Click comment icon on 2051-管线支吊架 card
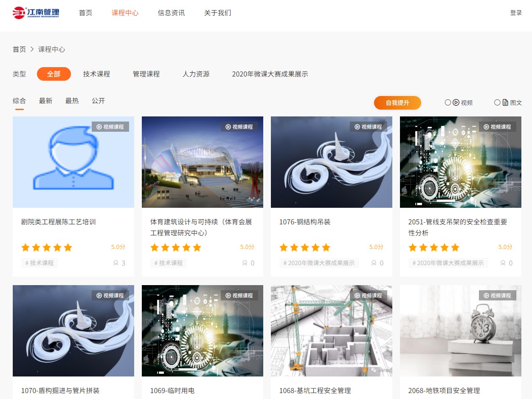Image resolution: width=532 pixels, height=399 pixels. tap(503, 263)
